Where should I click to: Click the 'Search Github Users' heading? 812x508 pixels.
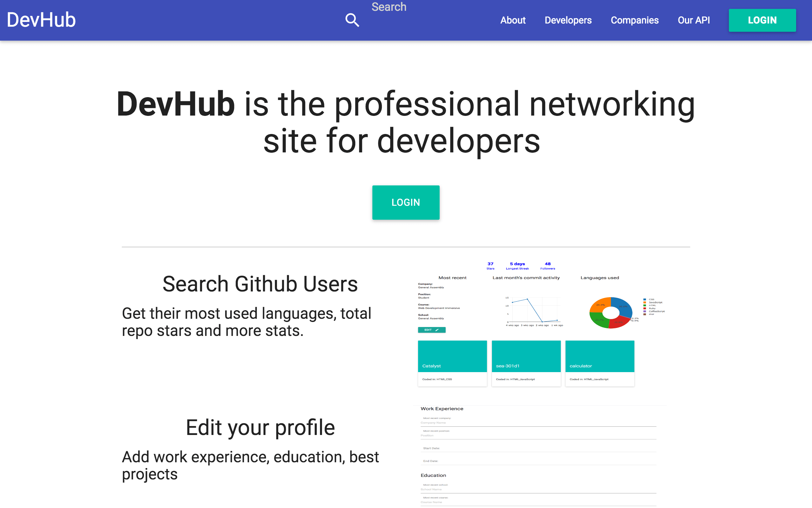click(x=260, y=284)
